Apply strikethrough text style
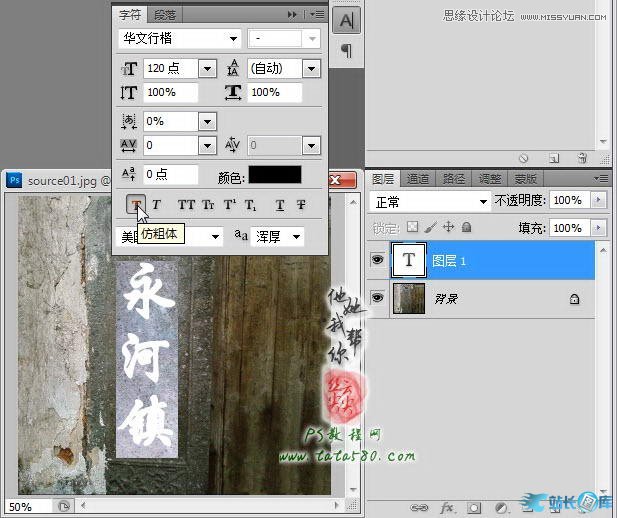Screen dimensions: 617x518 301,204
